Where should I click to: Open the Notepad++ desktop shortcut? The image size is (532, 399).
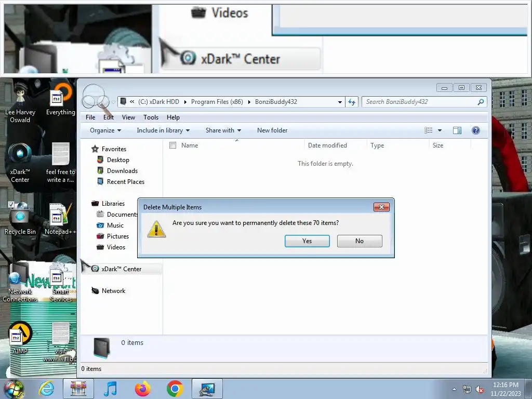click(x=60, y=219)
